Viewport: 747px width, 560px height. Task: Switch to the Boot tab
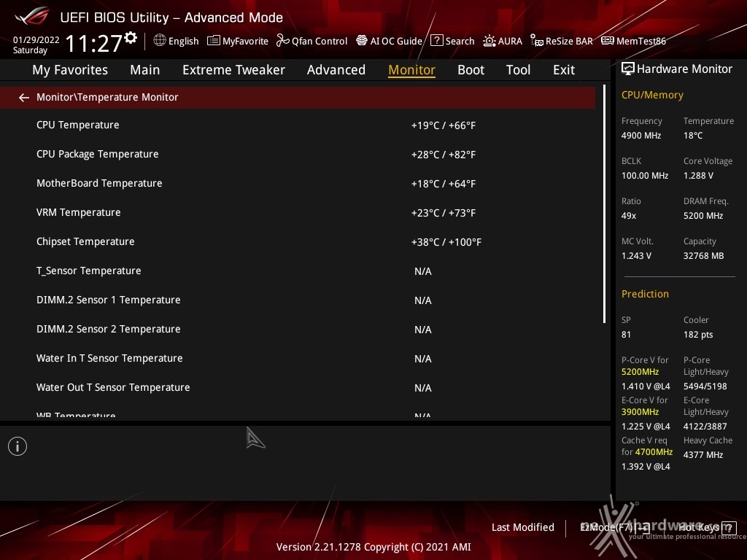point(471,70)
